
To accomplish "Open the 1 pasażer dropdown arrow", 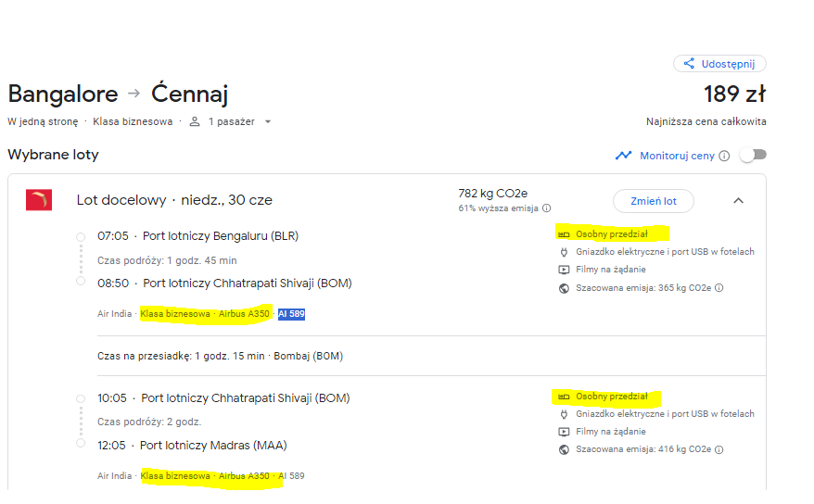I will [268, 122].
